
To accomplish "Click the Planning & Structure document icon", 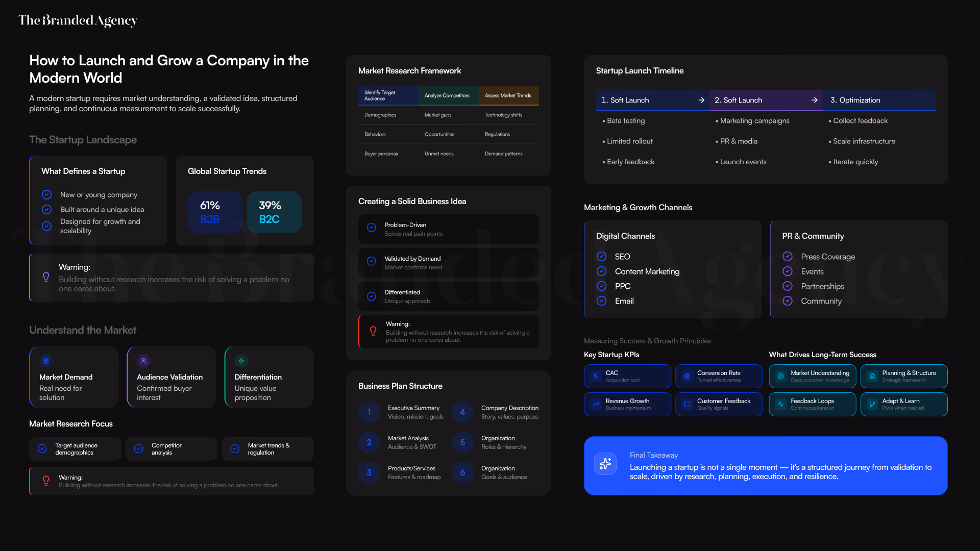I will [x=872, y=376].
